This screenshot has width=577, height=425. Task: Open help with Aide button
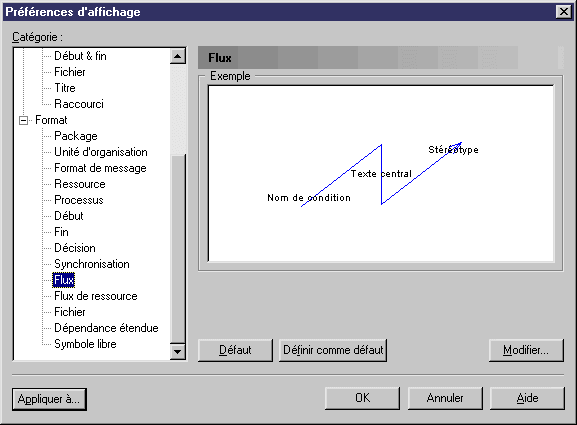click(527, 398)
